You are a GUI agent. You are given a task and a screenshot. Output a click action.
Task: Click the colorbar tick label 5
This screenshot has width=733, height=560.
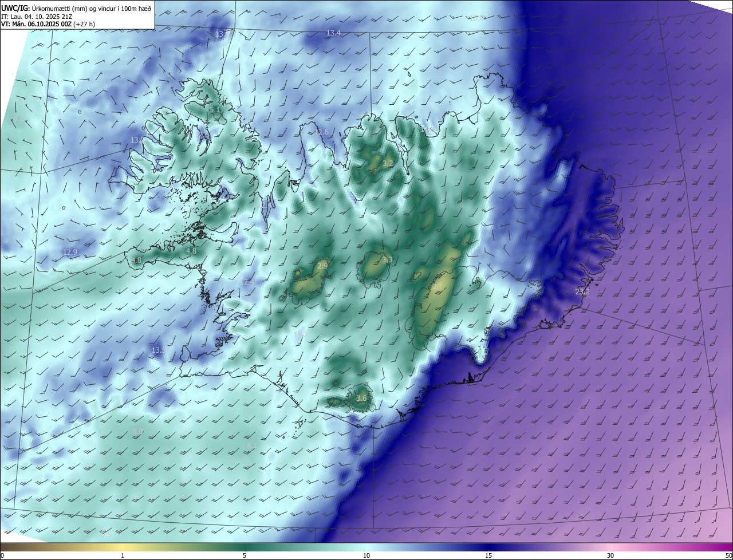(x=245, y=555)
